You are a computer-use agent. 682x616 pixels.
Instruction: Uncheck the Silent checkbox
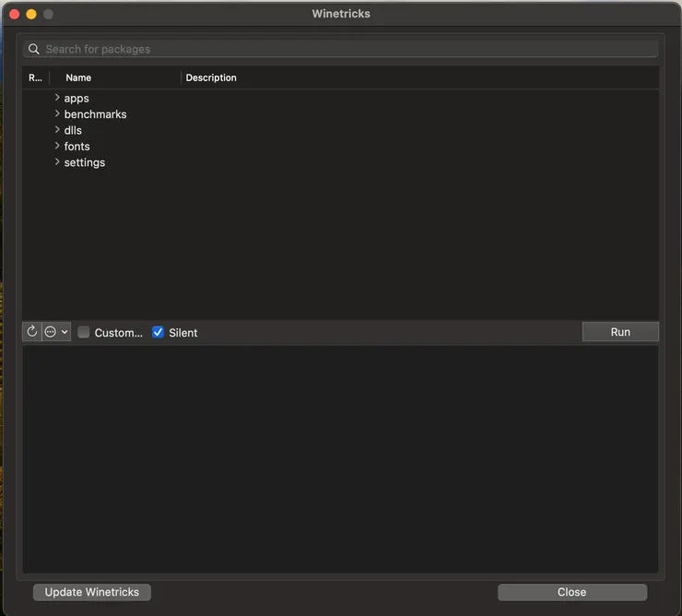pos(158,332)
